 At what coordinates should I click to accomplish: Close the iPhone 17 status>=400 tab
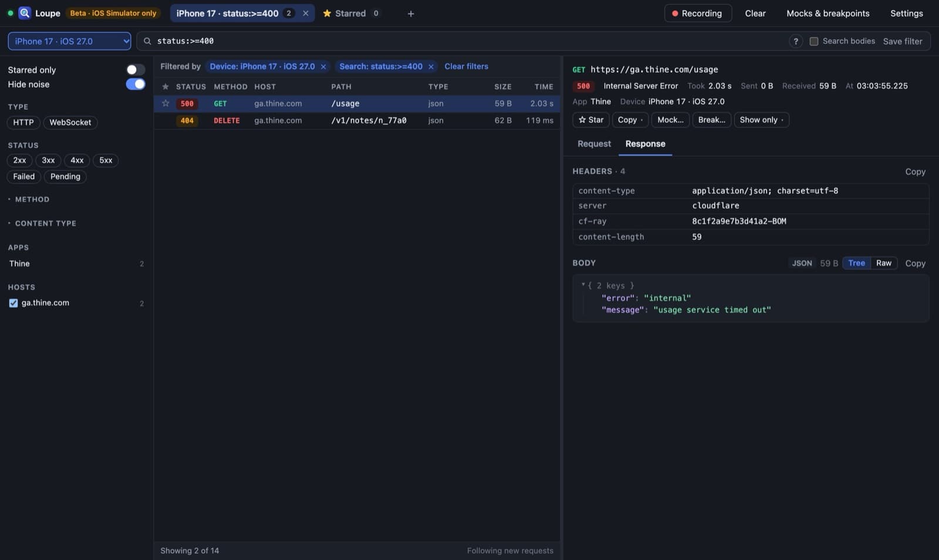pyautogui.click(x=305, y=13)
